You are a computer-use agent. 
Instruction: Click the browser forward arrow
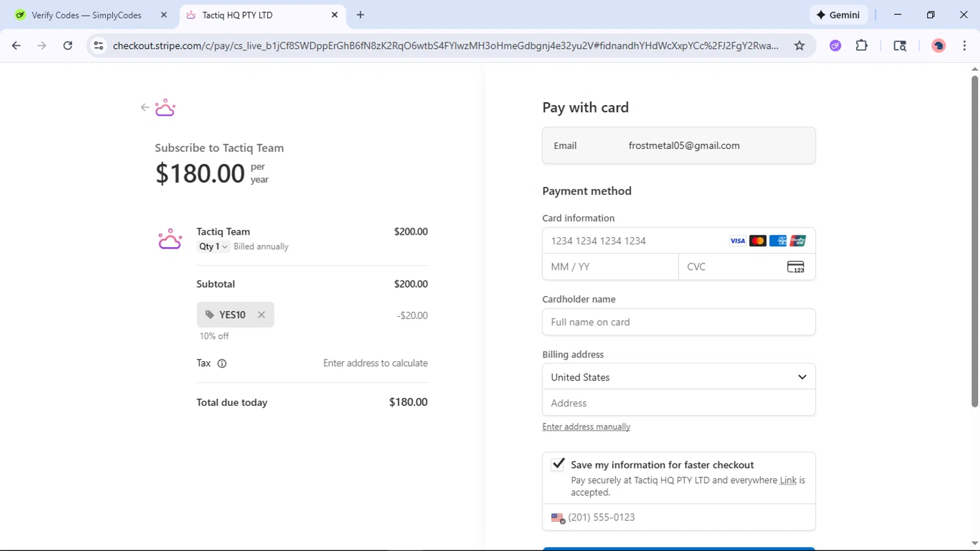pos(42,46)
